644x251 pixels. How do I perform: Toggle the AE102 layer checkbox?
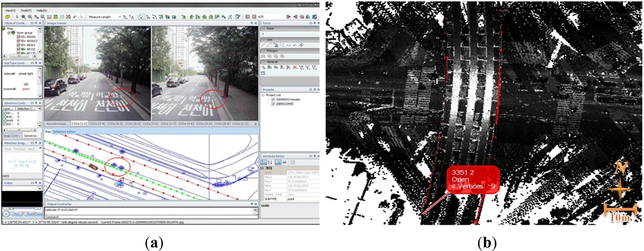tap(18, 49)
